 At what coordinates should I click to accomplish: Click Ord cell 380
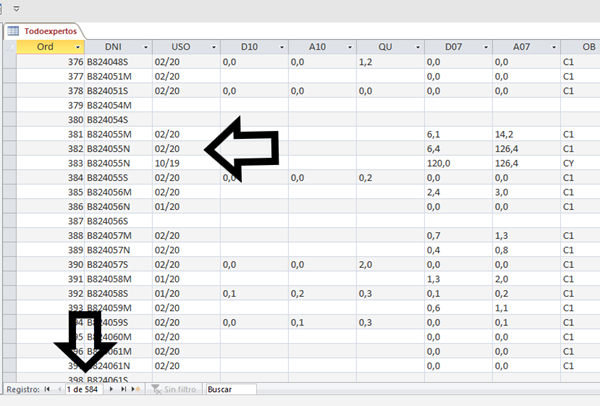pos(51,120)
